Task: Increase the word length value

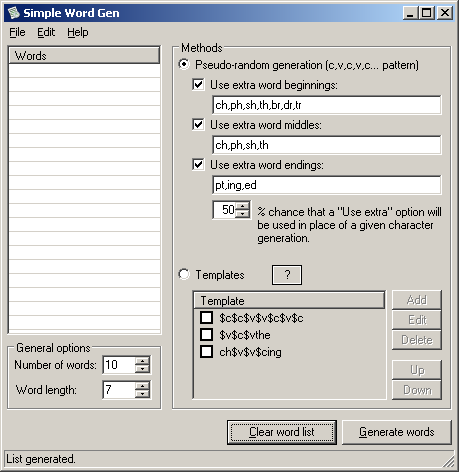Action: (x=143, y=385)
